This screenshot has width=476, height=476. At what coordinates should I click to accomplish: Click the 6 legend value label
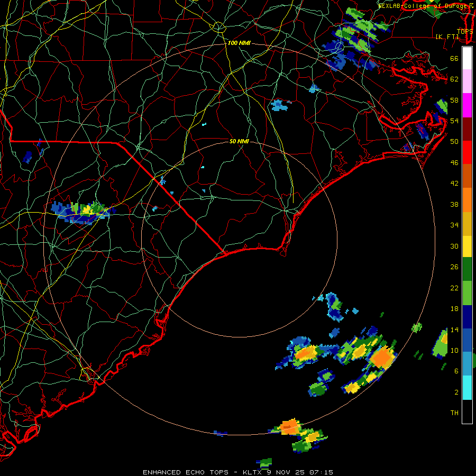point(456,371)
